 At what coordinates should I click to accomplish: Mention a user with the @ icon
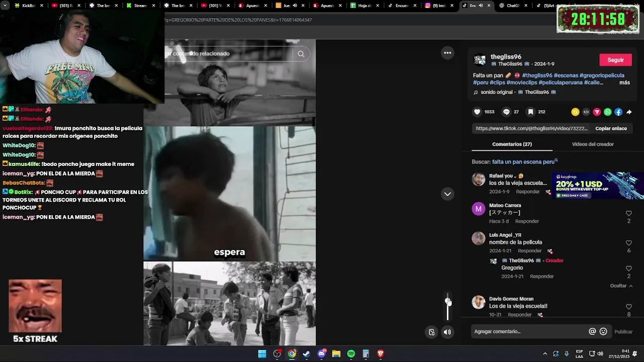click(592, 331)
